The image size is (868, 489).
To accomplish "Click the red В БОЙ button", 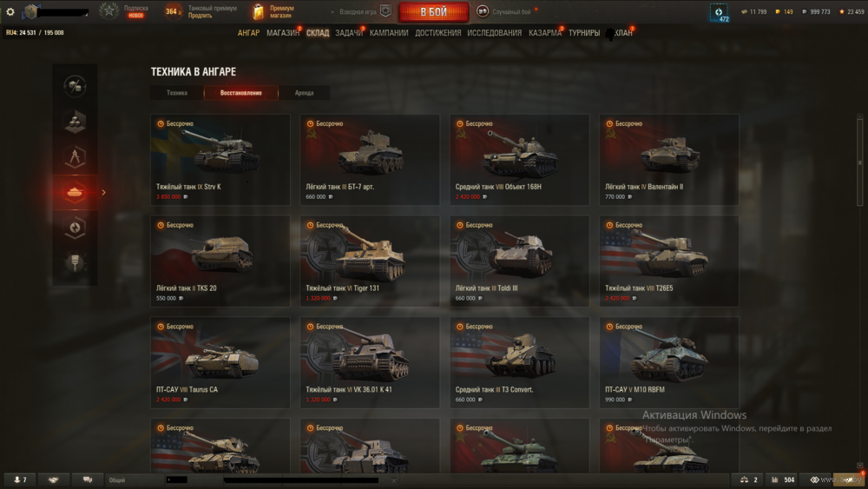I will pos(433,11).
